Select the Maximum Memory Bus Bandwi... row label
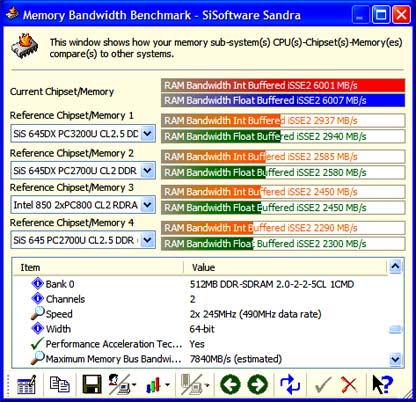Image resolution: width=416 pixels, height=402 pixels. 113,359
